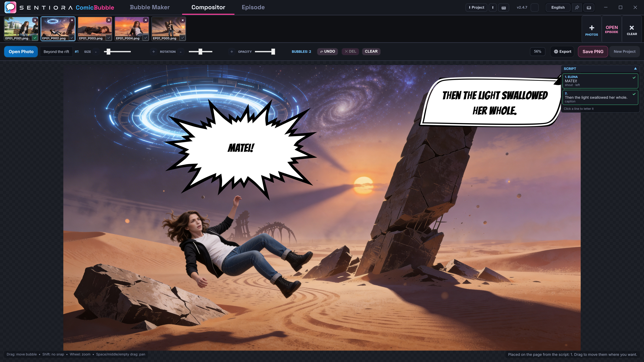The width and height of the screenshot is (644, 362).
Task: Select the EP01_P003.png page thumbnail
Action: tap(95, 29)
